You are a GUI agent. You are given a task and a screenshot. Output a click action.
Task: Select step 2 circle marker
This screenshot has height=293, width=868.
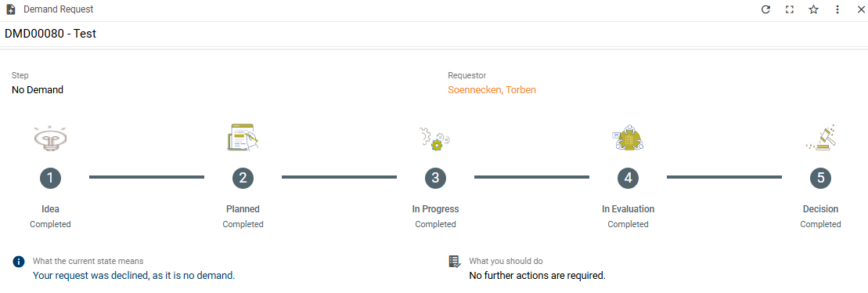[243, 178]
